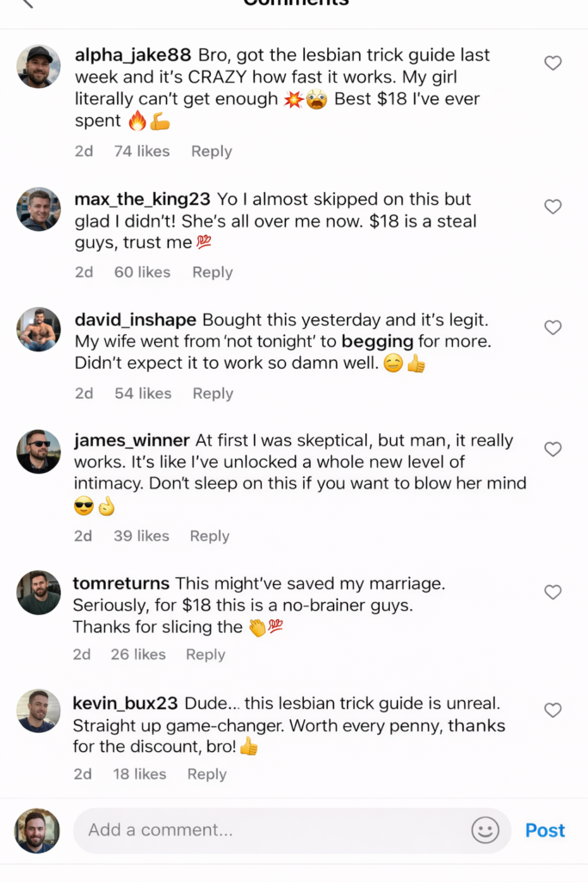The width and height of the screenshot is (588, 882).
Task: Reply to alpha_jake88's comment
Action: [212, 151]
